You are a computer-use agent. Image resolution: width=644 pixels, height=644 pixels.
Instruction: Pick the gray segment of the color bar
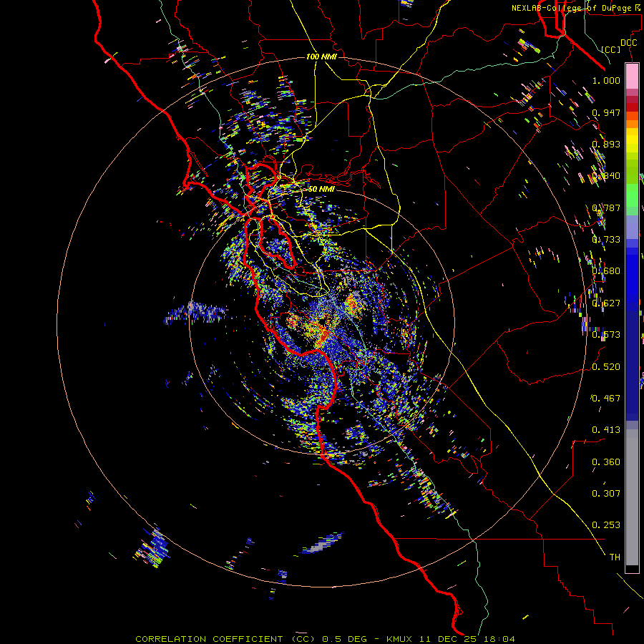[x=632, y=497]
